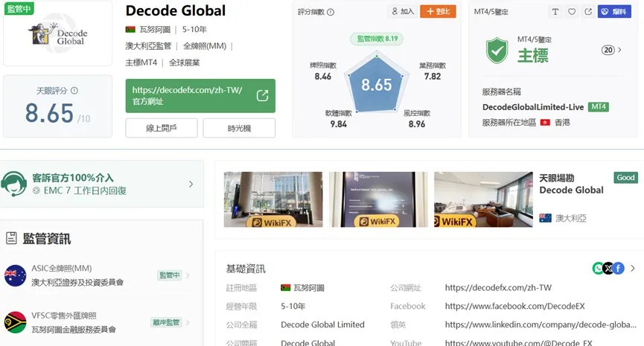Click the 監管中 status badge for ASIC

point(169,275)
